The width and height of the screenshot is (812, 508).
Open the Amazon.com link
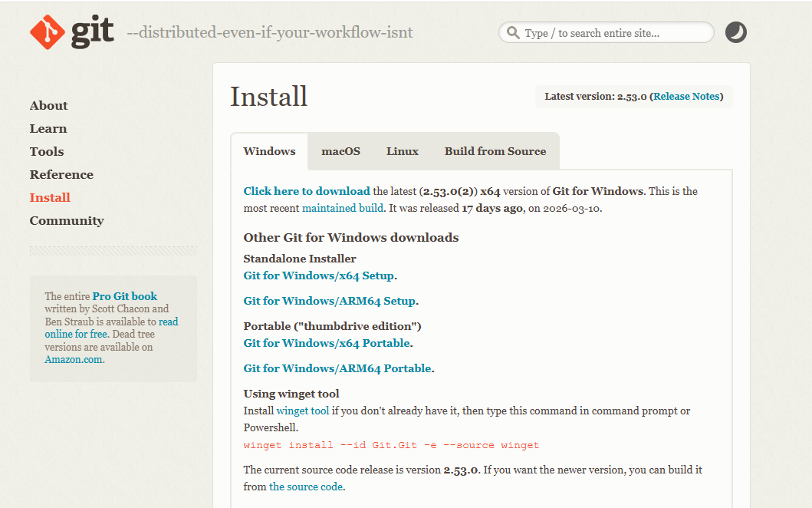(x=73, y=360)
